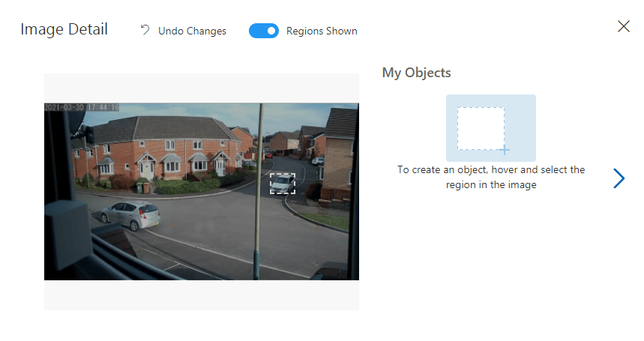
Task: Click the My Objects heading
Action: coord(417,73)
